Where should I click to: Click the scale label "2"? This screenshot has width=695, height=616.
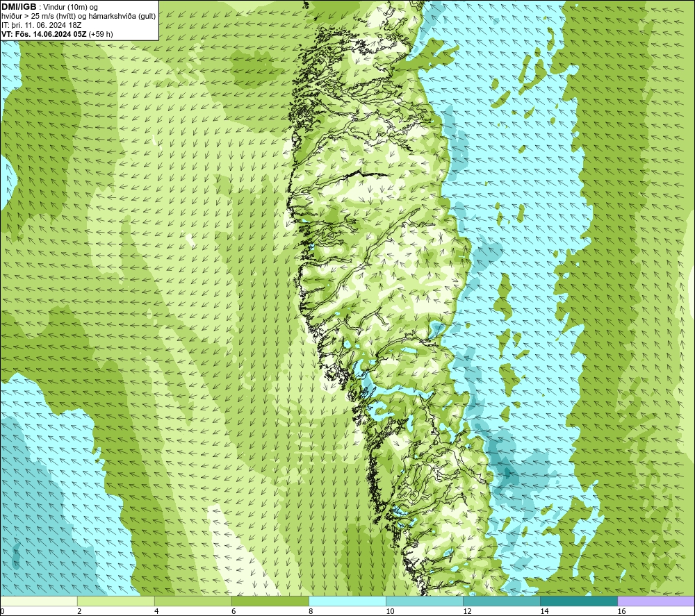click(79, 611)
